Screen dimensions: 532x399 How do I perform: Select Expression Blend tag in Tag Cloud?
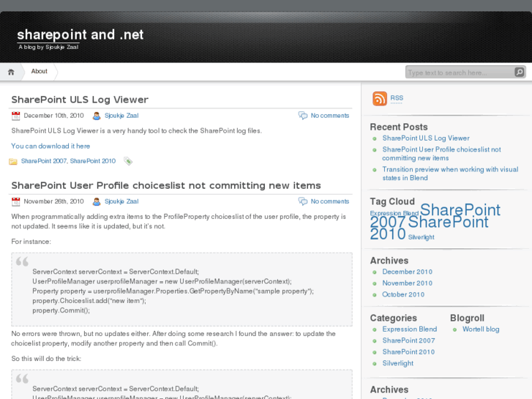[x=394, y=213]
